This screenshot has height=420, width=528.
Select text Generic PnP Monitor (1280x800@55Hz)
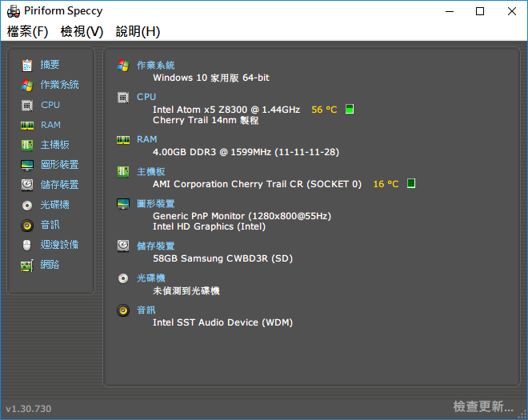pos(242,216)
